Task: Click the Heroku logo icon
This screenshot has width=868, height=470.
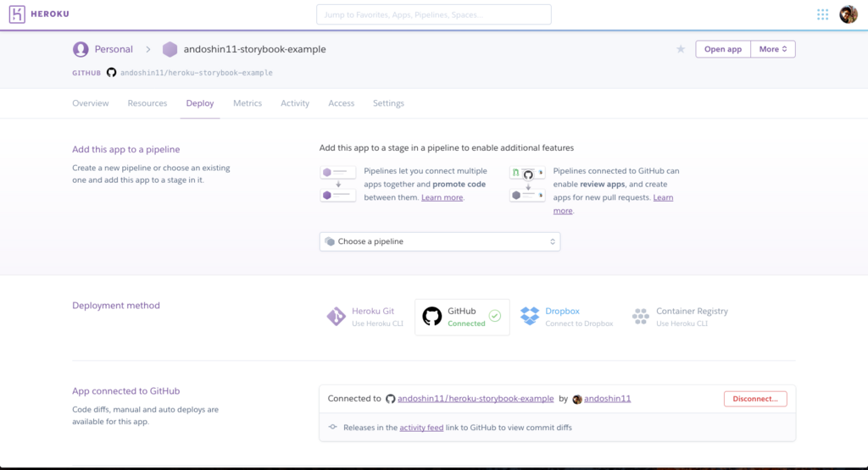Action: [x=17, y=14]
